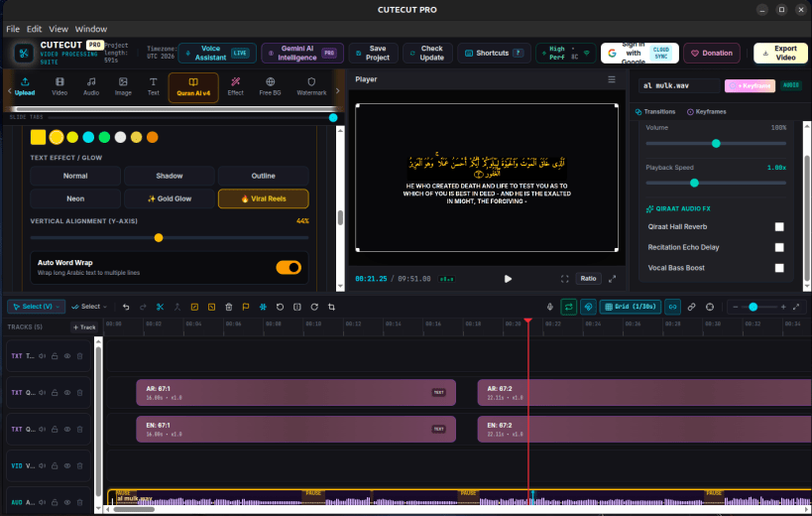Click Sign in with Google
Screen dimensions: 812x516
click(639, 53)
